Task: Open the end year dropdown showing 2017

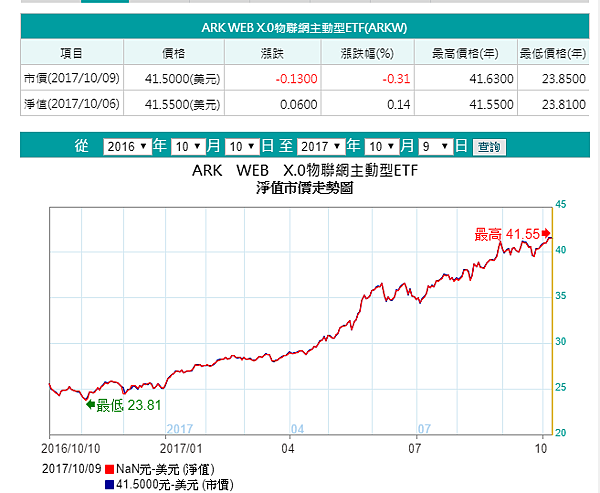Action: click(x=321, y=147)
